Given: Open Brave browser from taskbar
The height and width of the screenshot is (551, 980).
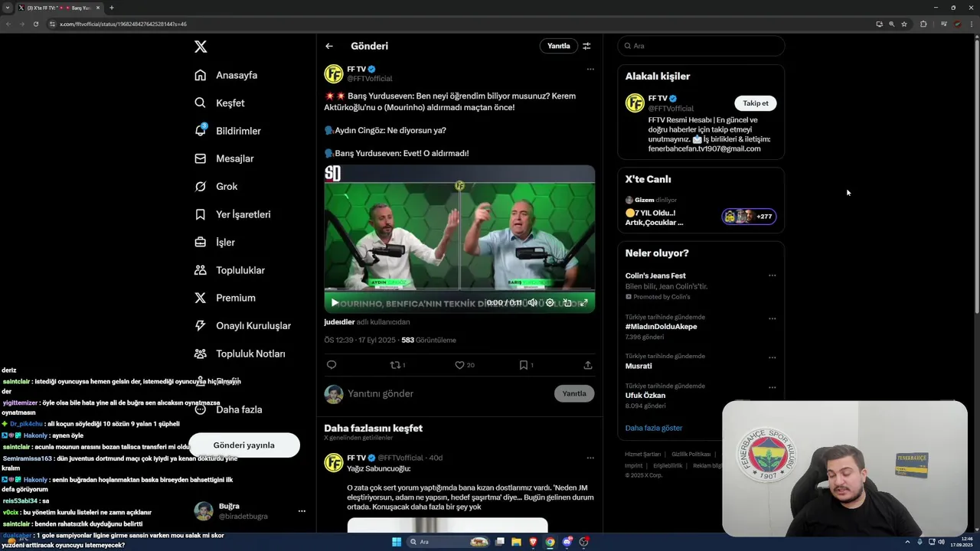Looking at the screenshot, I should pos(534,542).
